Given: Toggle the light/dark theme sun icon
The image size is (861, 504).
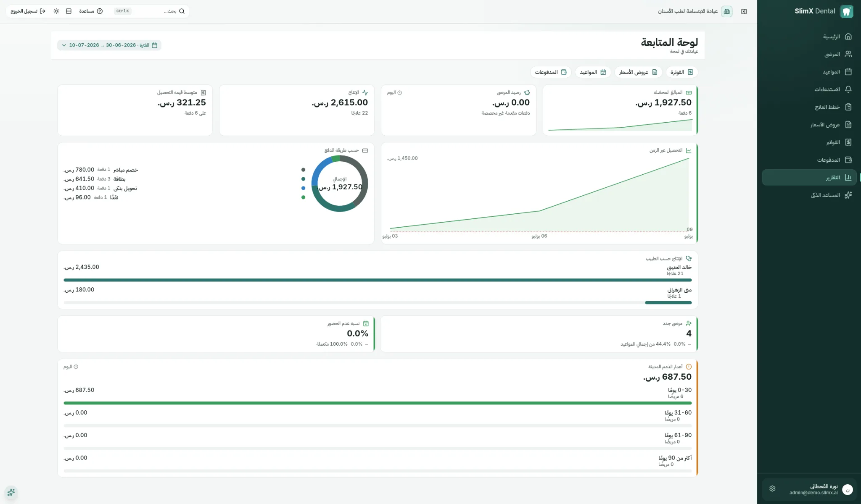Looking at the screenshot, I should pos(56,11).
